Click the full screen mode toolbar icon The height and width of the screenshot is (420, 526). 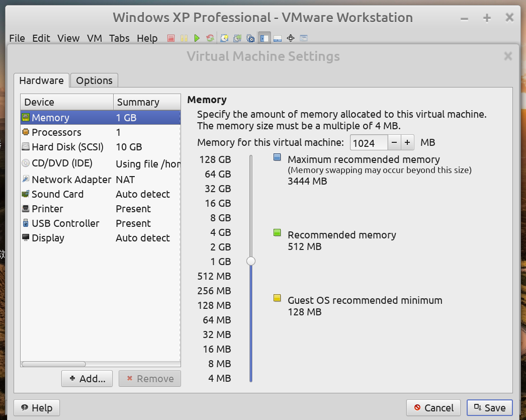pos(291,38)
